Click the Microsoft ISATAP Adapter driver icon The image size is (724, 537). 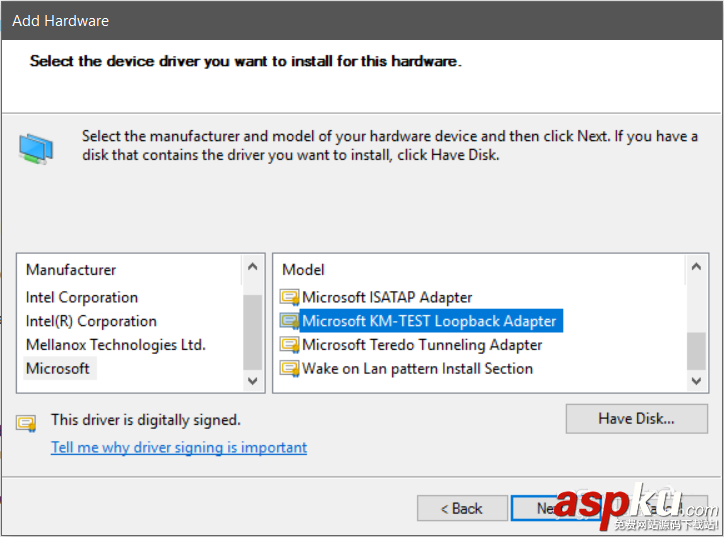click(289, 297)
